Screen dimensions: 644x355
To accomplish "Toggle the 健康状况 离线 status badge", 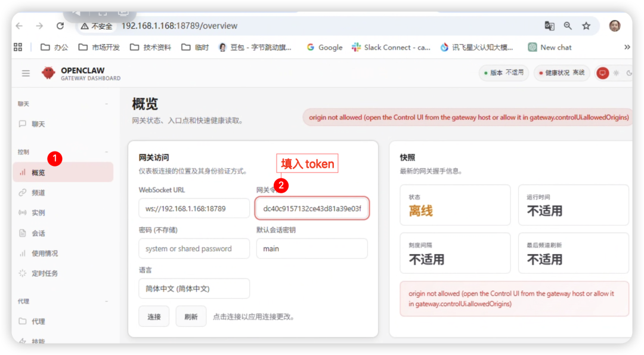I will pyautogui.click(x=561, y=73).
